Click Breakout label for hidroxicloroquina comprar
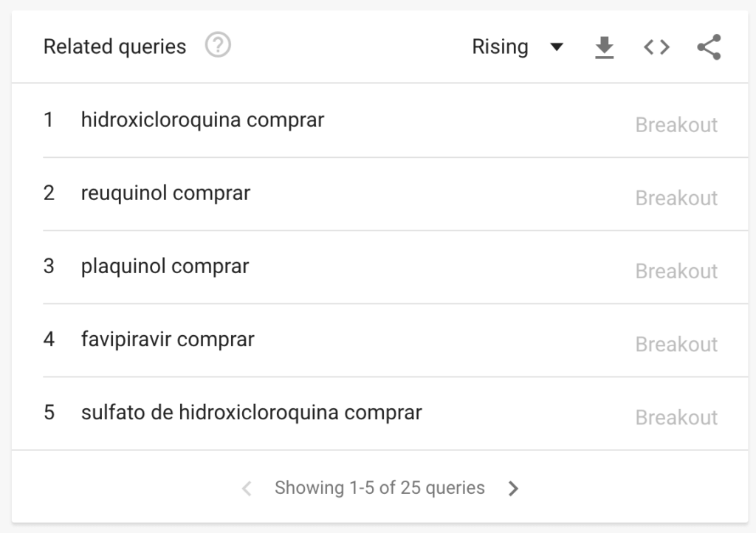 click(676, 125)
